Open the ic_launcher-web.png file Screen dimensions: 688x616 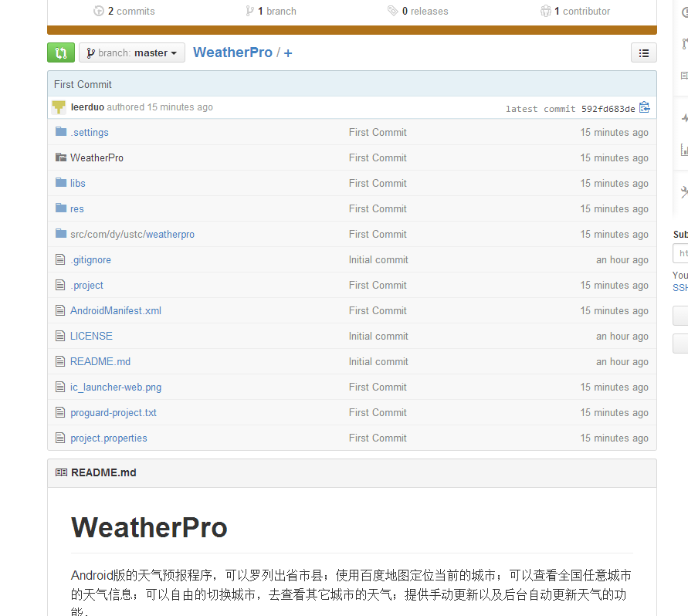click(x=116, y=387)
